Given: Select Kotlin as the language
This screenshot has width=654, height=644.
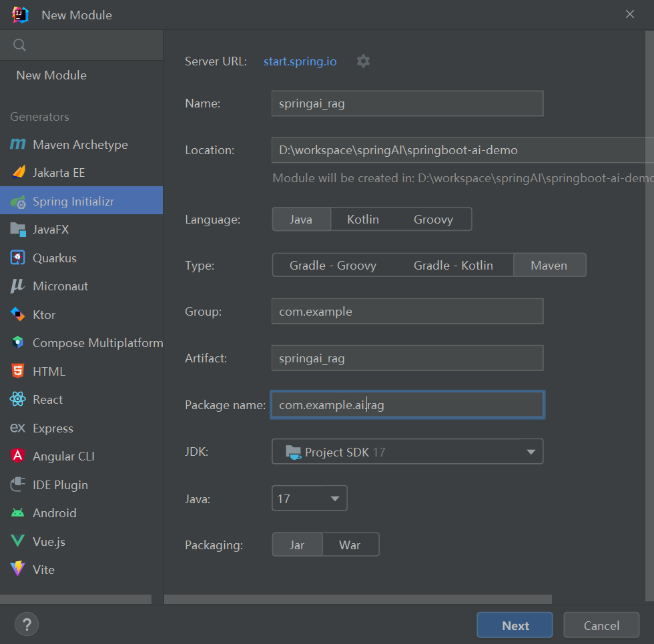Looking at the screenshot, I should (x=363, y=220).
